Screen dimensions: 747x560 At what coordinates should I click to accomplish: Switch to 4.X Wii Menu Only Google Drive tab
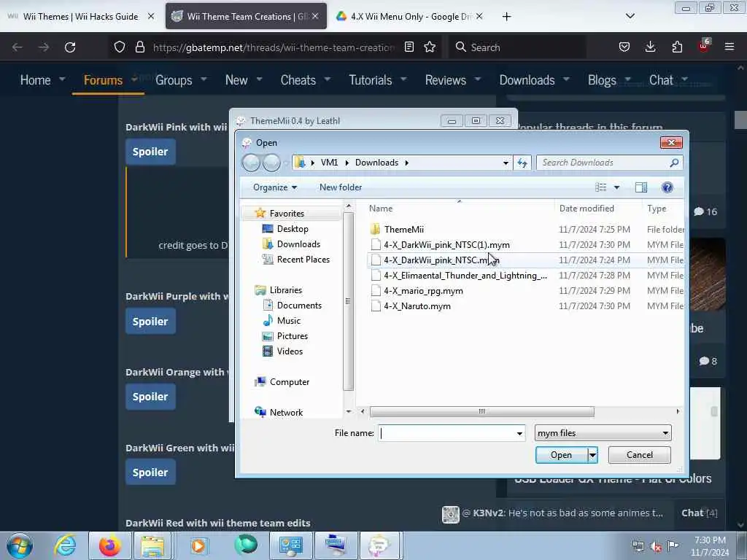[410, 16]
